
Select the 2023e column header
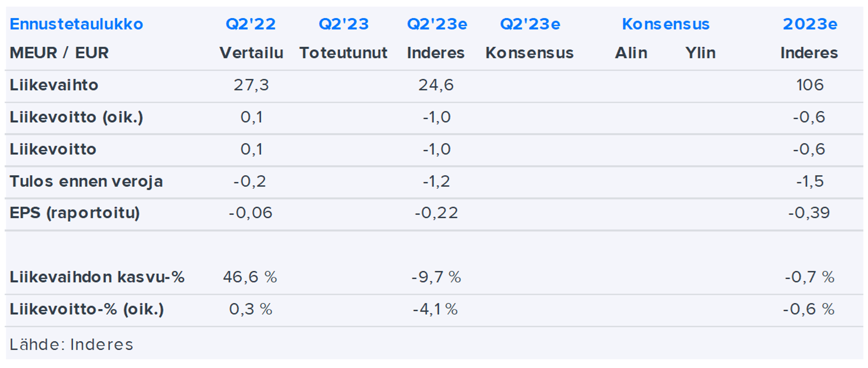810,24
